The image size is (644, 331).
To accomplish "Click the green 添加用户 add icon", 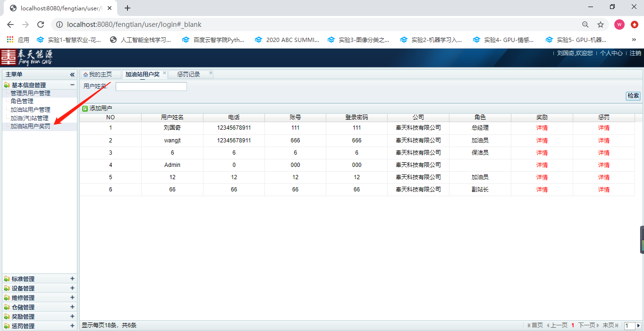I will [85, 108].
